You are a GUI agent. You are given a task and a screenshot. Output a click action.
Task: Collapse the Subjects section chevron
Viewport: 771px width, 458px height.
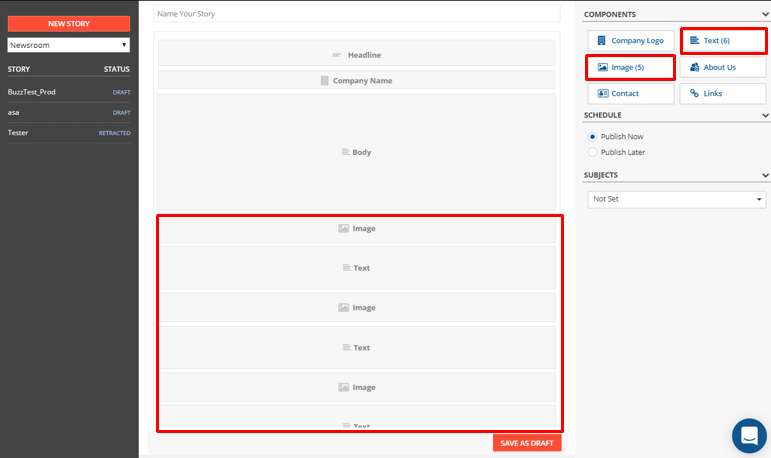(765, 175)
